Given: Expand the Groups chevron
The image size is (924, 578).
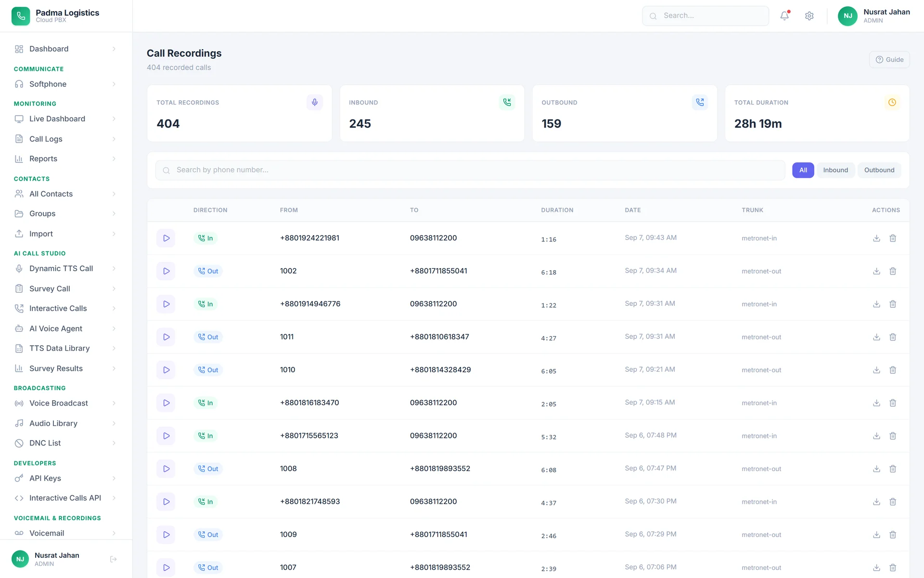Looking at the screenshot, I should [114, 214].
